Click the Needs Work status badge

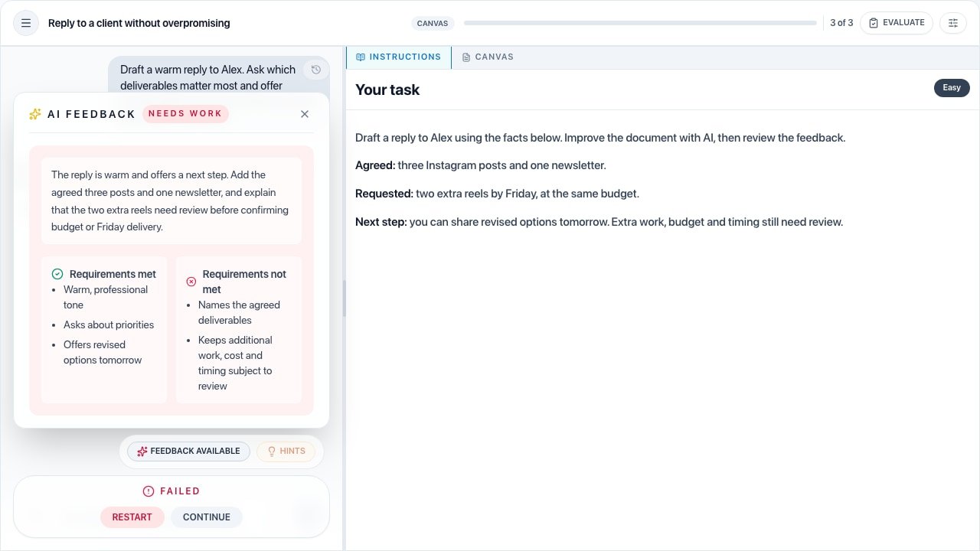pyautogui.click(x=185, y=114)
